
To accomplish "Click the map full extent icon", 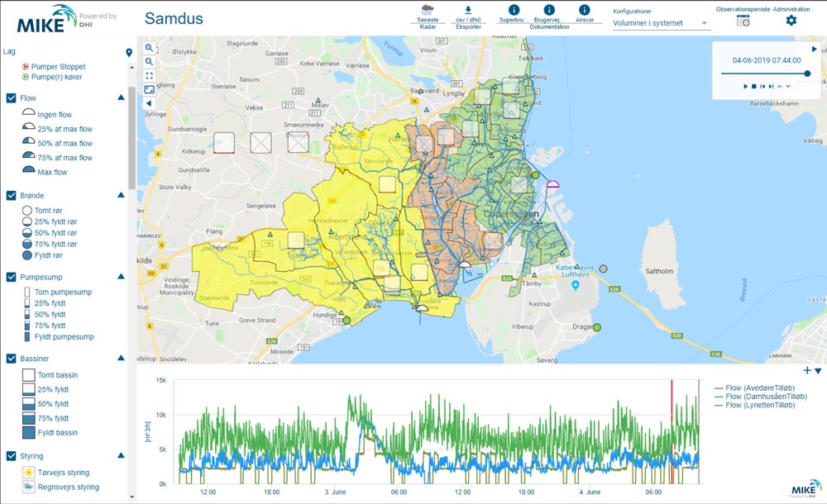I will [149, 76].
